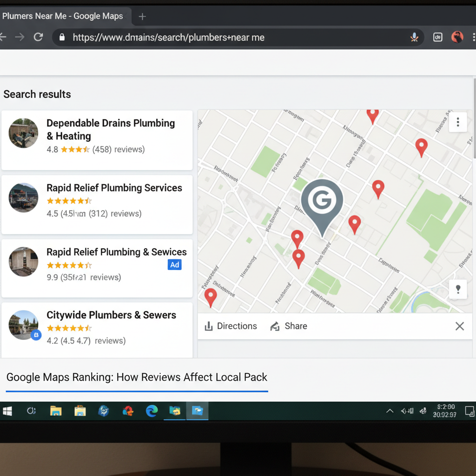Open the extension icon next to the profile
The height and width of the screenshot is (476, 476).
437,37
